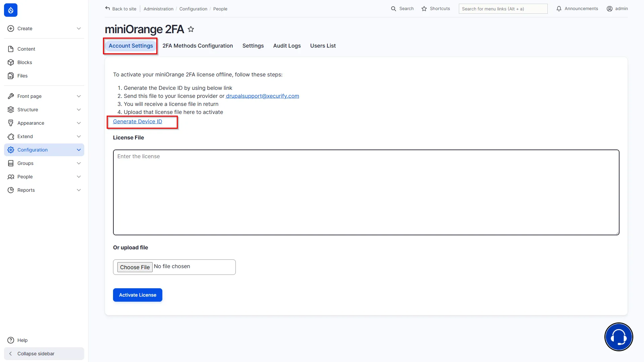Click the Blocks label in sidebar

(x=24, y=62)
